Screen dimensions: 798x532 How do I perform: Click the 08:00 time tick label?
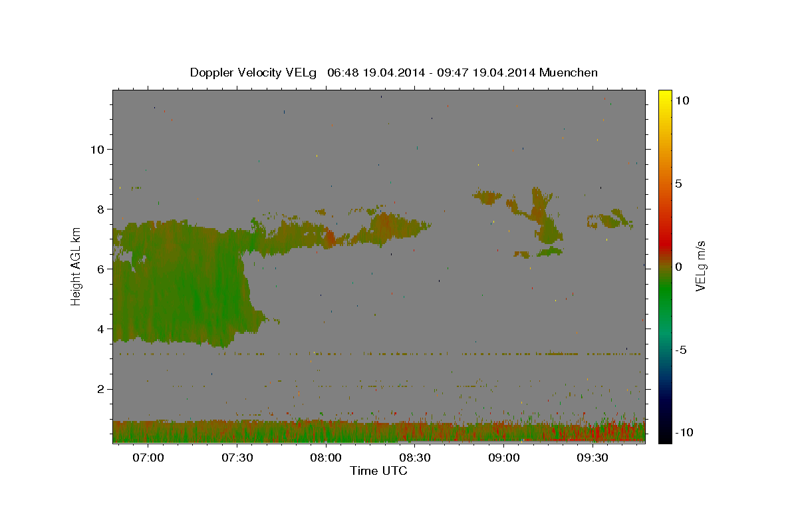click(x=327, y=458)
